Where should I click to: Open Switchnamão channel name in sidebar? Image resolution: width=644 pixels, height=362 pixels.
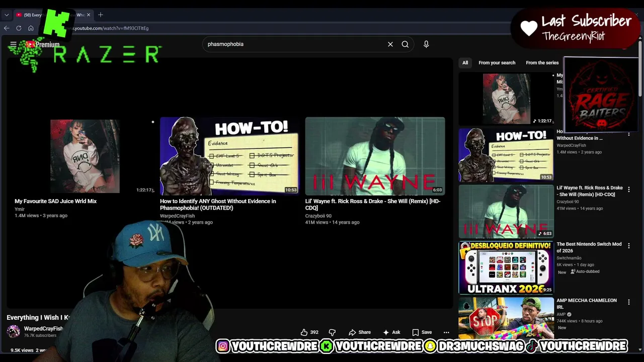click(x=569, y=258)
